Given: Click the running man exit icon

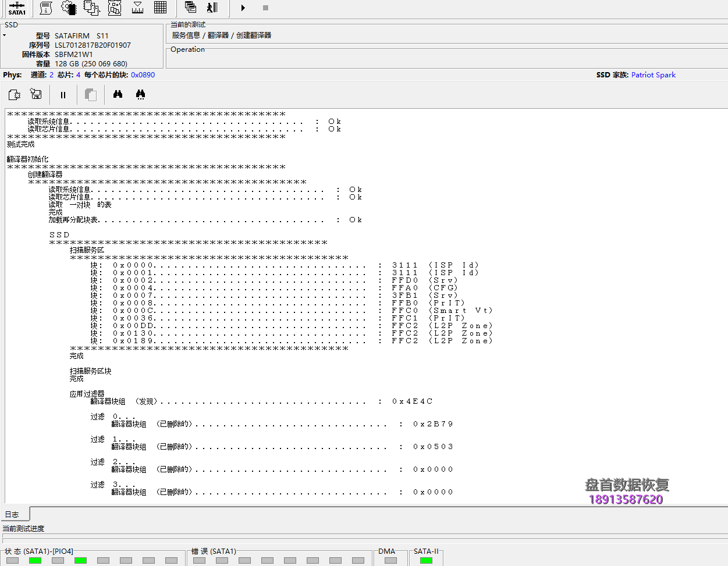Looking at the screenshot, I should pyautogui.click(x=212, y=8).
